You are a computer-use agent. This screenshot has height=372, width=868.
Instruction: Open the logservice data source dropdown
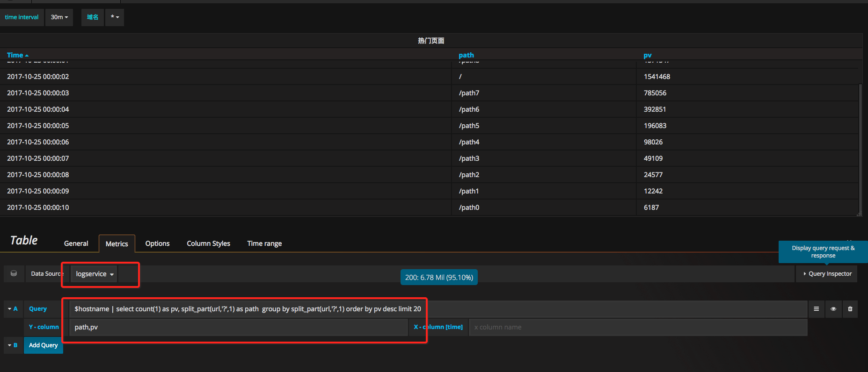pos(95,274)
